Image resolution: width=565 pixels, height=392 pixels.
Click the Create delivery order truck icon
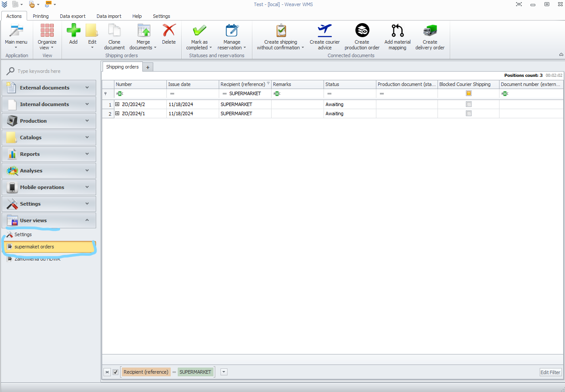430,31
